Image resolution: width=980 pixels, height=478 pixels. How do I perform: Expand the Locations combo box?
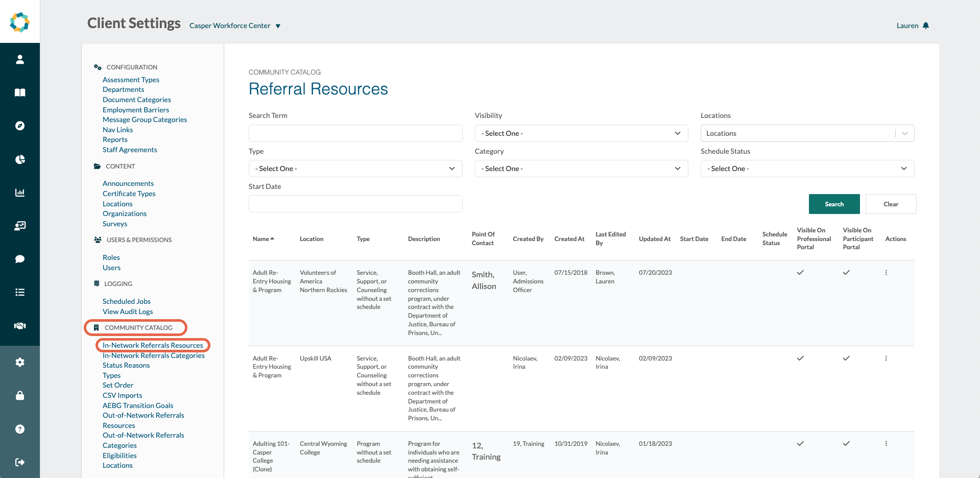coord(904,133)
